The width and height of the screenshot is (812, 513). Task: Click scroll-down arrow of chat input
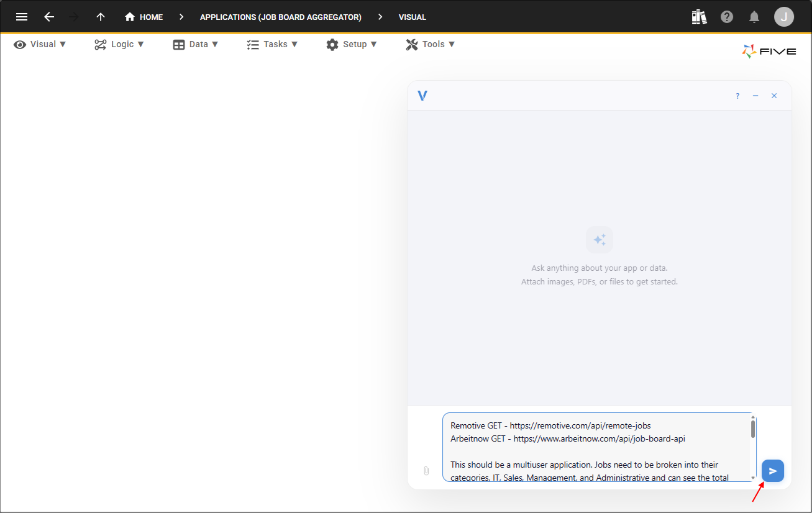click(753, 478)
